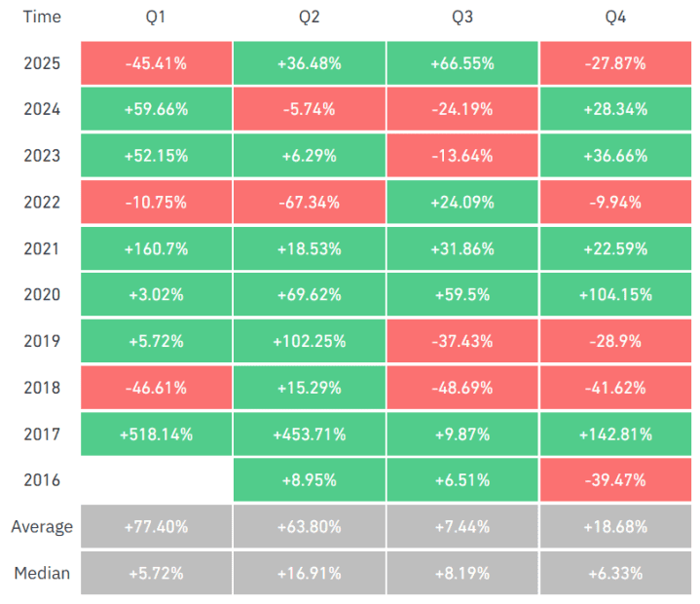Click the 2017 row label

pyautogui.click(x=42, y=434)
